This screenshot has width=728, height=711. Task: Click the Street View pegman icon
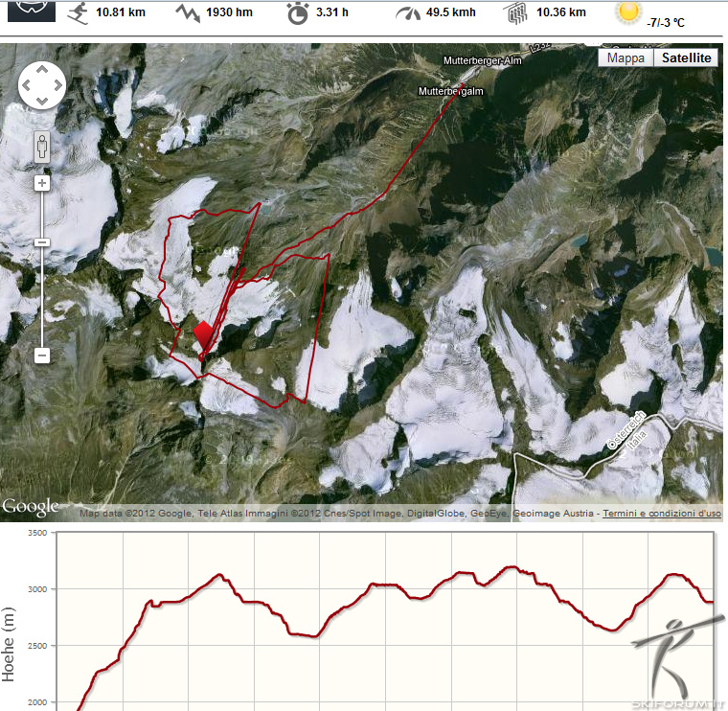coord(42,147)
